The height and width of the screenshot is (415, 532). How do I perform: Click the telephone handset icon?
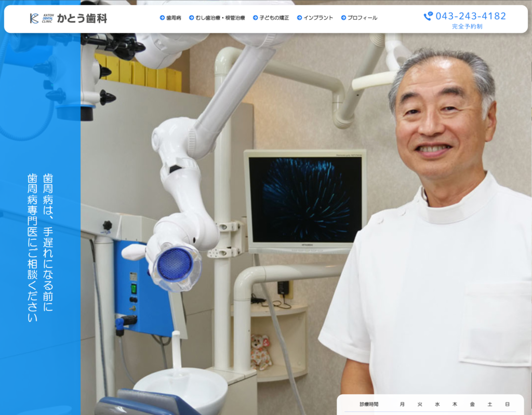(x=428, y=16)
